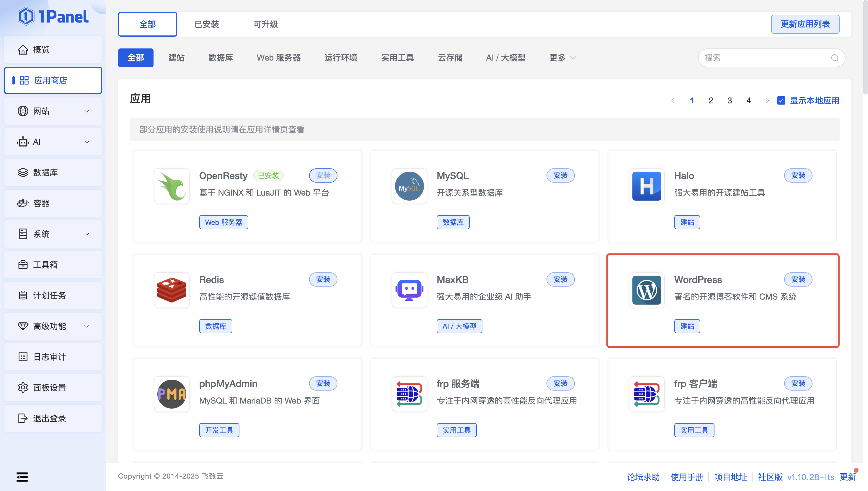Open the 概览 overview page
This screenshot has width=868, height=491.
(x=53, y=50)
